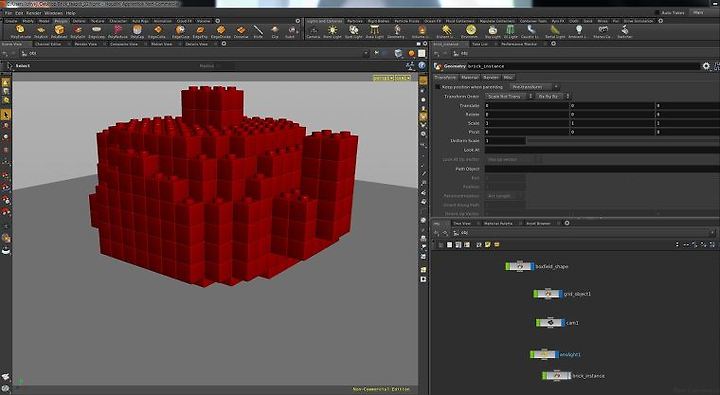The width and height of the screenshot is (720, 395).
Task: Open the Scale Rot Trans order dropdown
Action: click(509, 96)
